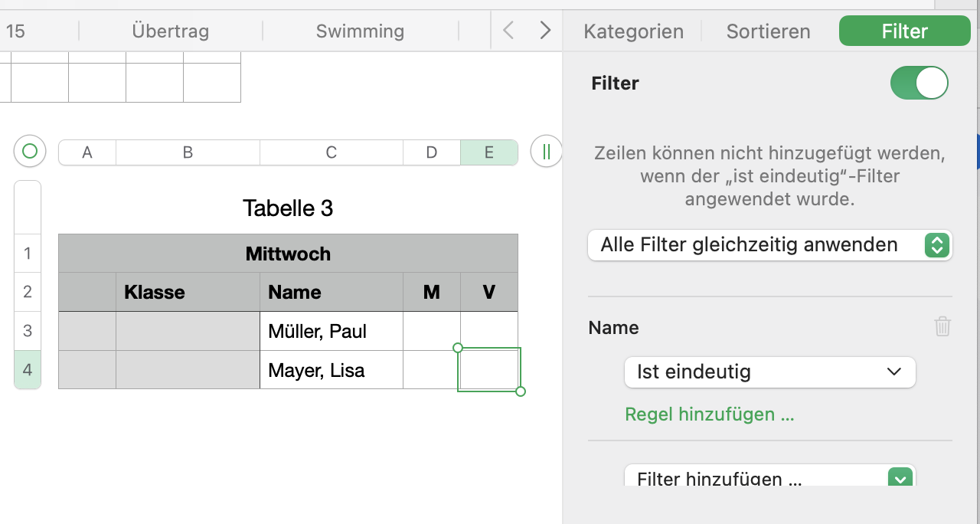Click the table select circle handle

[30, 152]
